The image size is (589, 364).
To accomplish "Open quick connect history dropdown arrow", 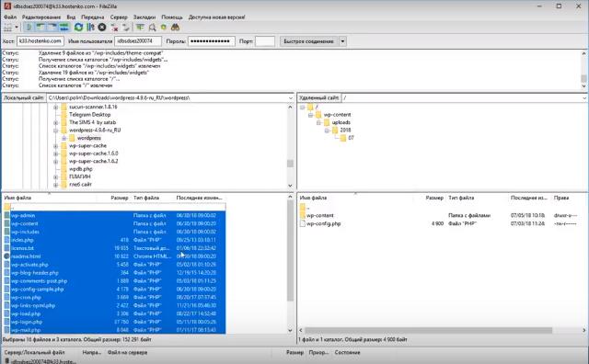I will pyautogui.click(x=342, y=41).
